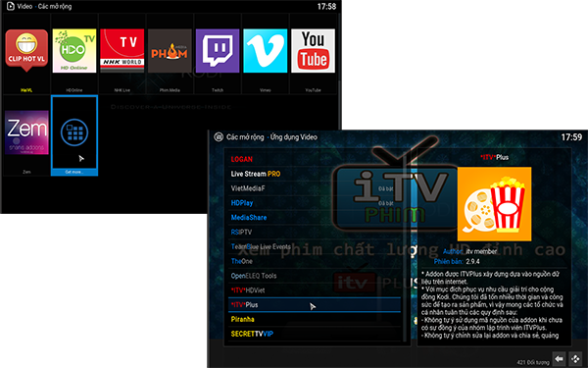Click the back arrow button at bottom right

pyautogui.click(x=559, y=358)
